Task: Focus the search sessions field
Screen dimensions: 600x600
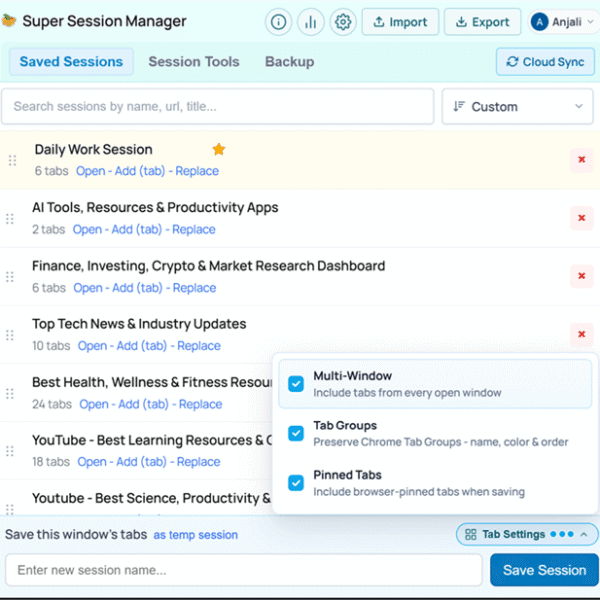Action: [x=218, y=106]
